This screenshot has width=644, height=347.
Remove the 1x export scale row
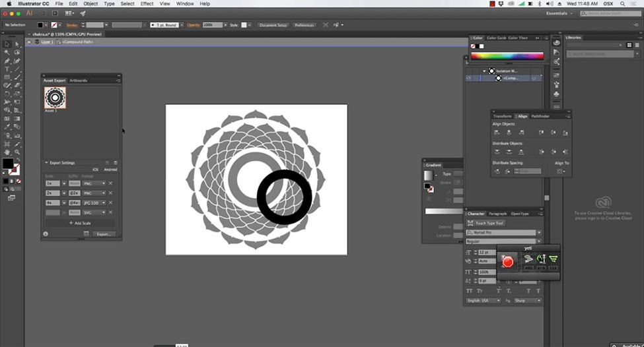(110, 183)
